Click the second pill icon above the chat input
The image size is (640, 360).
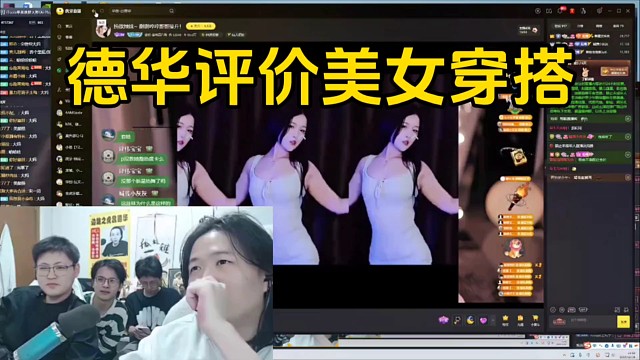(583, 310)
